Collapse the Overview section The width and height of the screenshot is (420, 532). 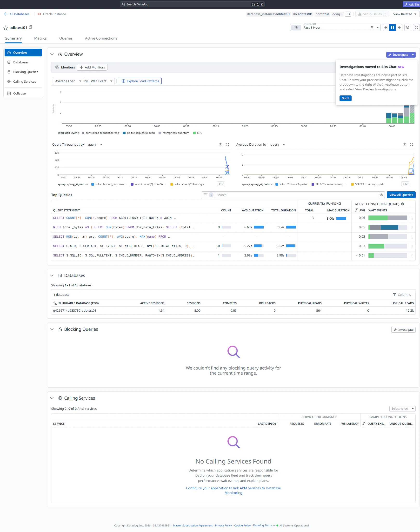point(52,54)
